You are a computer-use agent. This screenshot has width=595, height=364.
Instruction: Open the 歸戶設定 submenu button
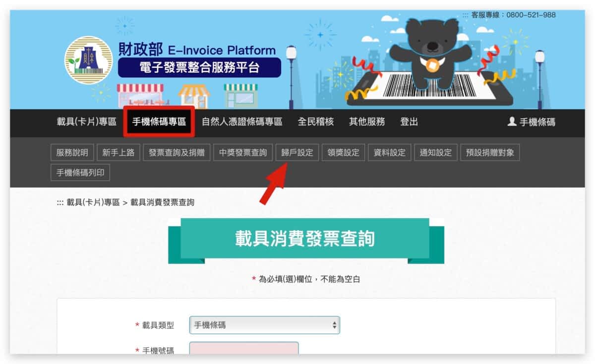click(297, 153)
